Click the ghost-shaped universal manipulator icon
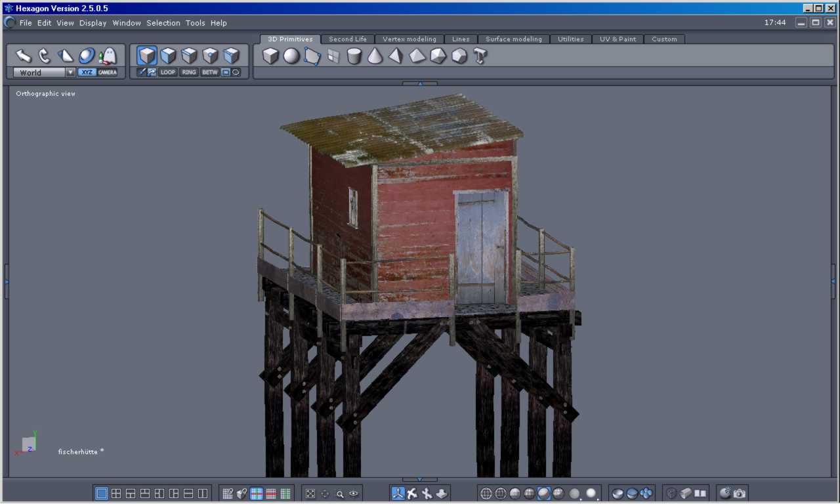 108,56
